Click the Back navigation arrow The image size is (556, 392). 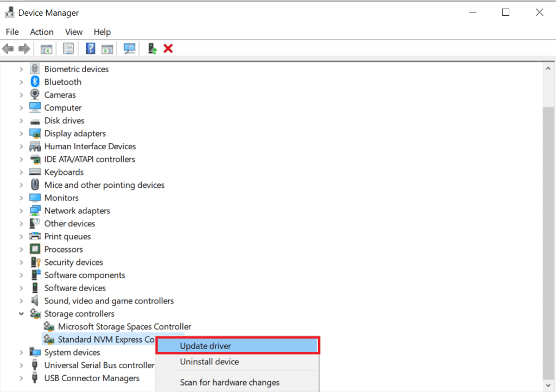click(x=8, y=48)
